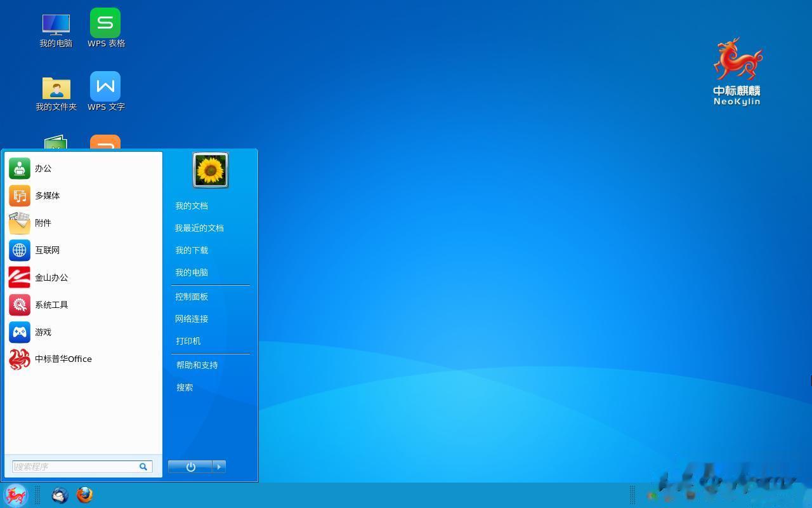The width and height of the screenshot is (812, 508).
Task: Open 控制面板 control panel
Action: (192, 297)
